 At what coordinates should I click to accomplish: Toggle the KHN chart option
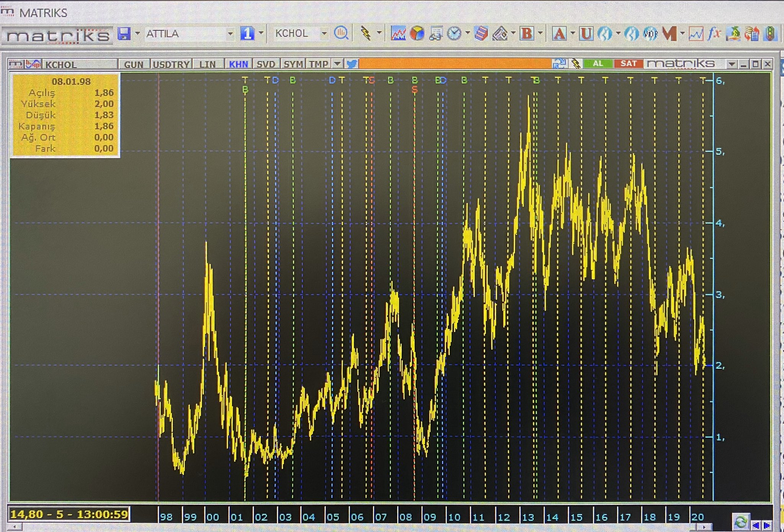click(x=238, y=64)
